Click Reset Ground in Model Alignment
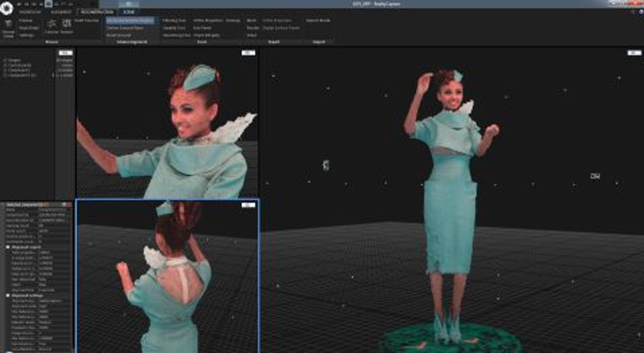This screenshot has height=353, width=644. [118, 35]
